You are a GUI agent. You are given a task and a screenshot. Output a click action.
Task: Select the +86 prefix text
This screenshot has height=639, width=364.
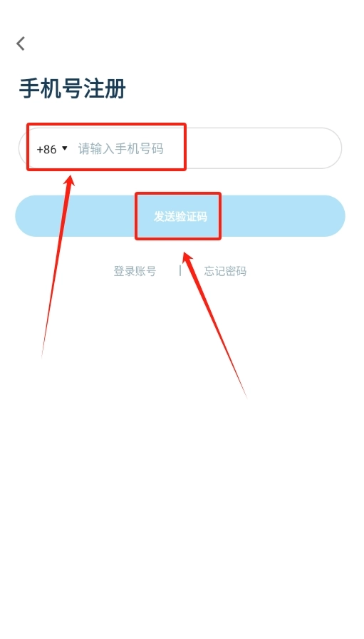[46, 150]
